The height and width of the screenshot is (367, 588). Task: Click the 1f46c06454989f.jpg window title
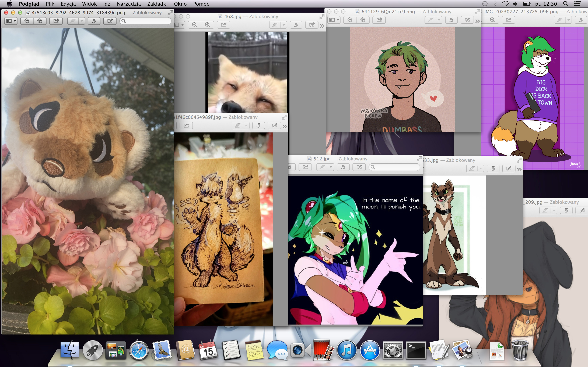(198, 117)
